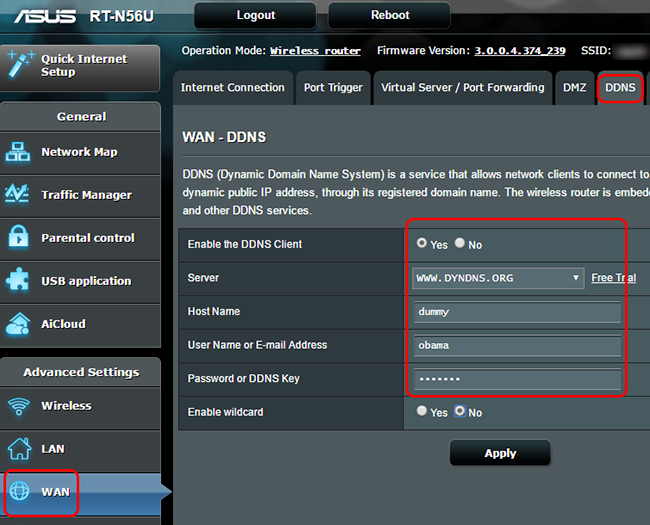Click Password or DDNS Key field
The width and height of the screenshot is (650, 525).
click(517, 379)
